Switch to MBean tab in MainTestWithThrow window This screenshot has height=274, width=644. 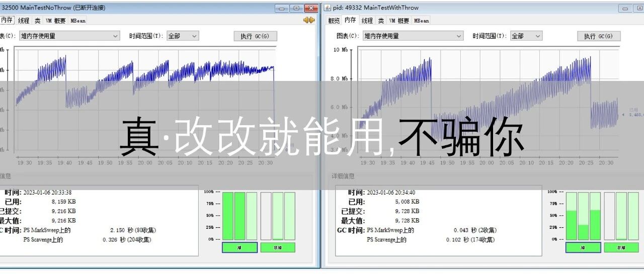click(x=422, y=21)
